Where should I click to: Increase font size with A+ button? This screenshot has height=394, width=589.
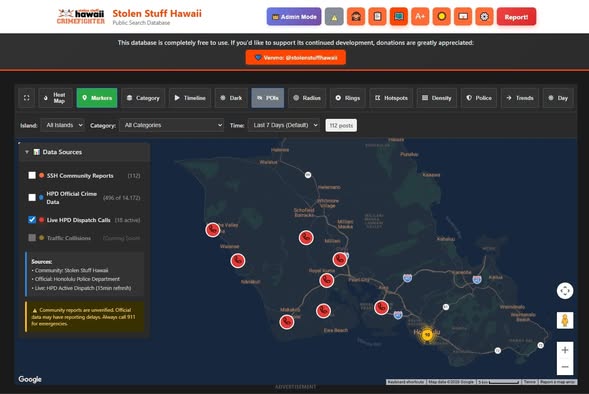(420, 17)
